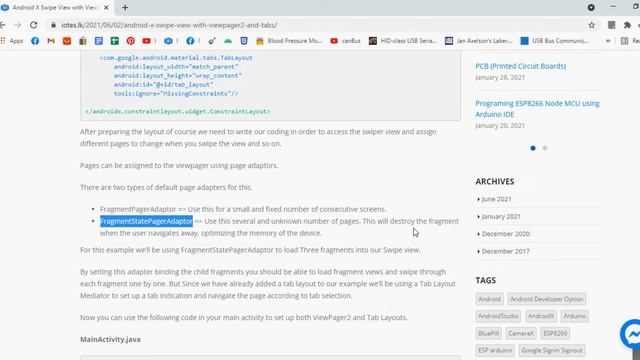Click the ARCHIVES sidebar heading

[x=495, y=181]
